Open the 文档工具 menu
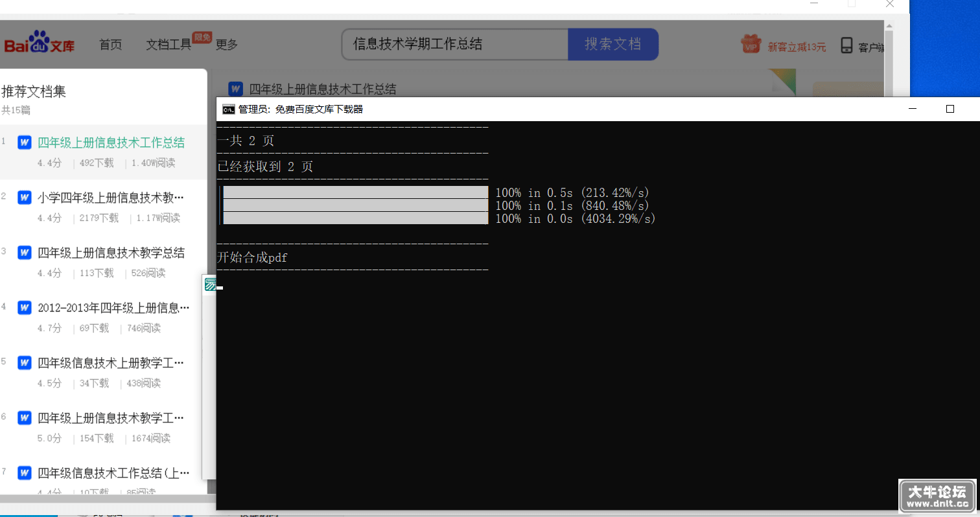This screenshot has width=980, height=517. (169, 45)
